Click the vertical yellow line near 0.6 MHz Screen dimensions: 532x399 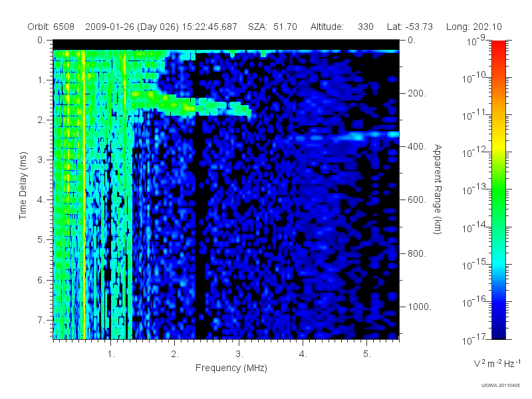pos(84,194)
